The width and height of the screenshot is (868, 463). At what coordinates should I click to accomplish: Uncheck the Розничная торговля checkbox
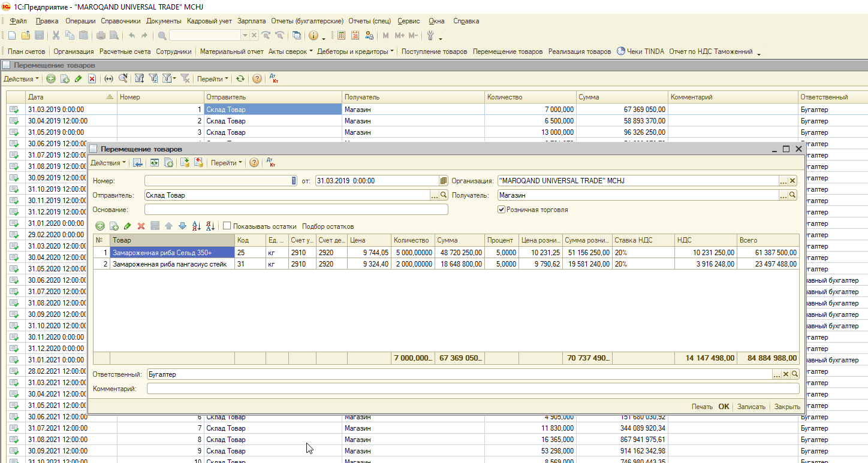click(x=501, y=210)
